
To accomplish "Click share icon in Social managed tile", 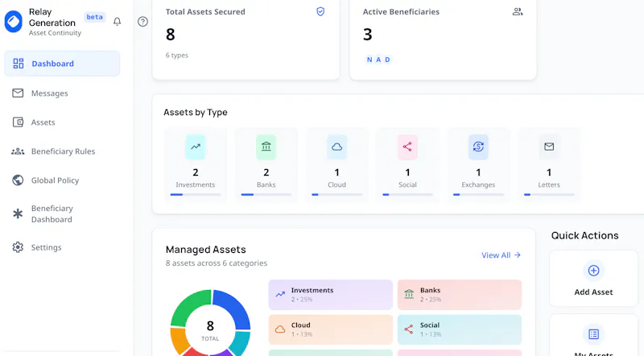I will coord(409,329).
